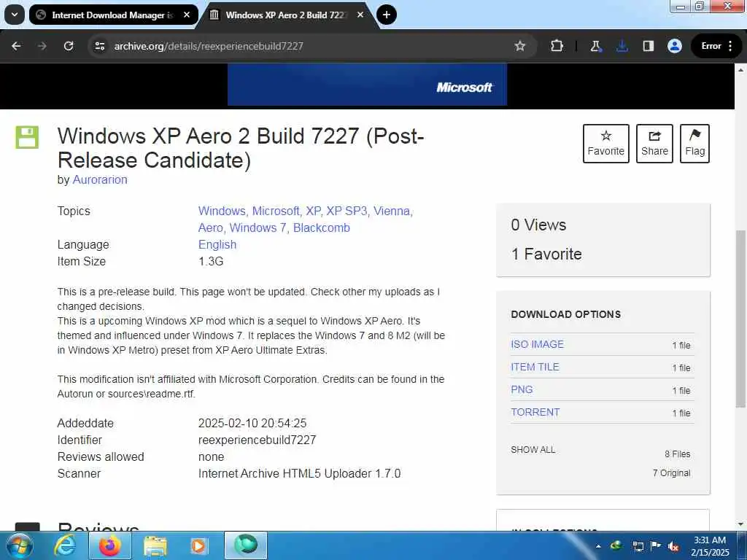
Task: Open Firefox from the taskbar
Action: click(110, 545)
